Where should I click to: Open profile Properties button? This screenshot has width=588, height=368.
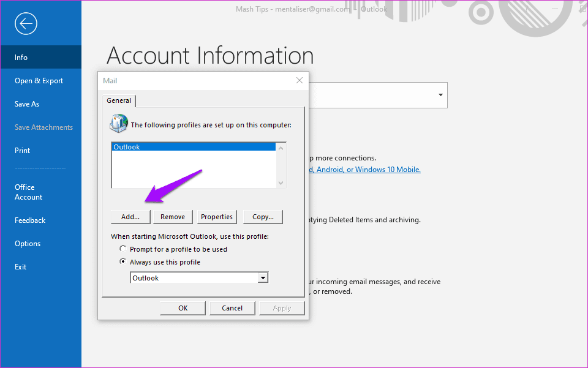[x=217, y=217]
